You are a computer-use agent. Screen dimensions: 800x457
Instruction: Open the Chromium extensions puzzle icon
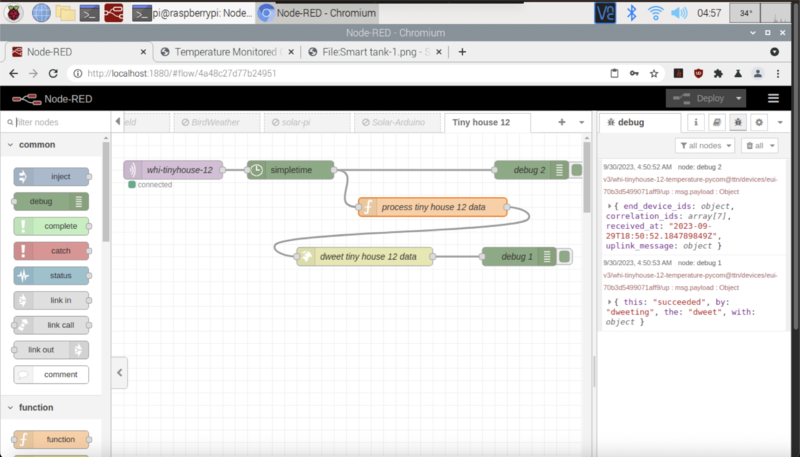pyautogui.click(x=718, y=73)
